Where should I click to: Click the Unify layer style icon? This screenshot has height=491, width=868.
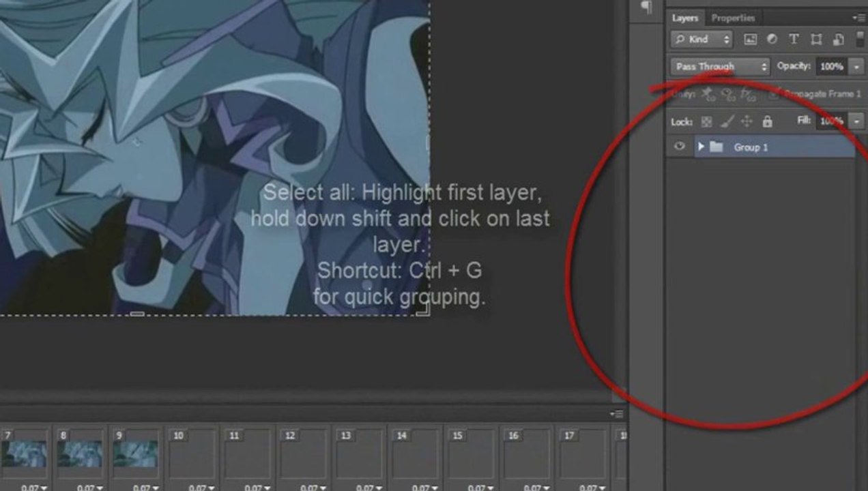pyautogui.click(x=749, y=94)
